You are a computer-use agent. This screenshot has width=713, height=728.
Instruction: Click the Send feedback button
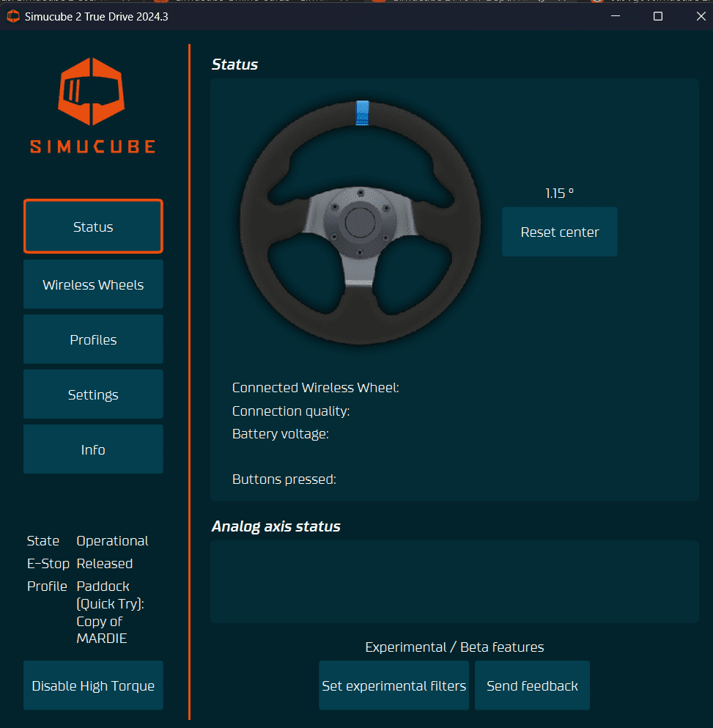click(x=532, y=685)
